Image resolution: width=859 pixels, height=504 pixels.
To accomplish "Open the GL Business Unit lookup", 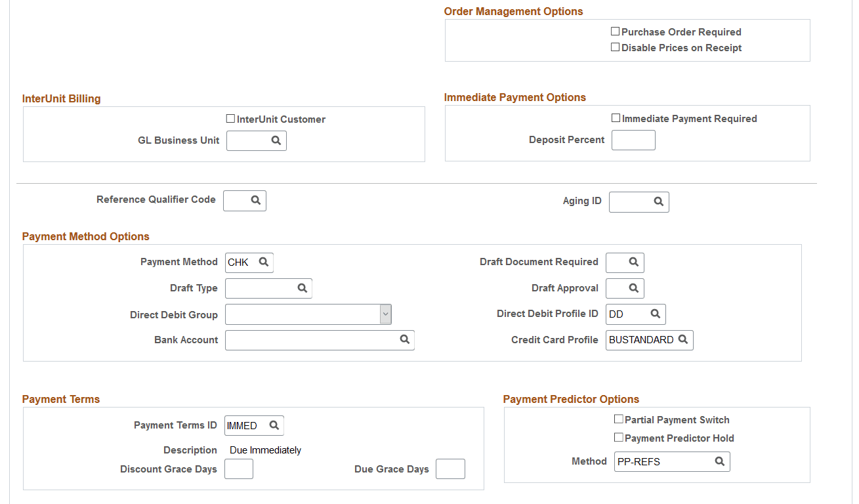I will click(x=277, y=140).
